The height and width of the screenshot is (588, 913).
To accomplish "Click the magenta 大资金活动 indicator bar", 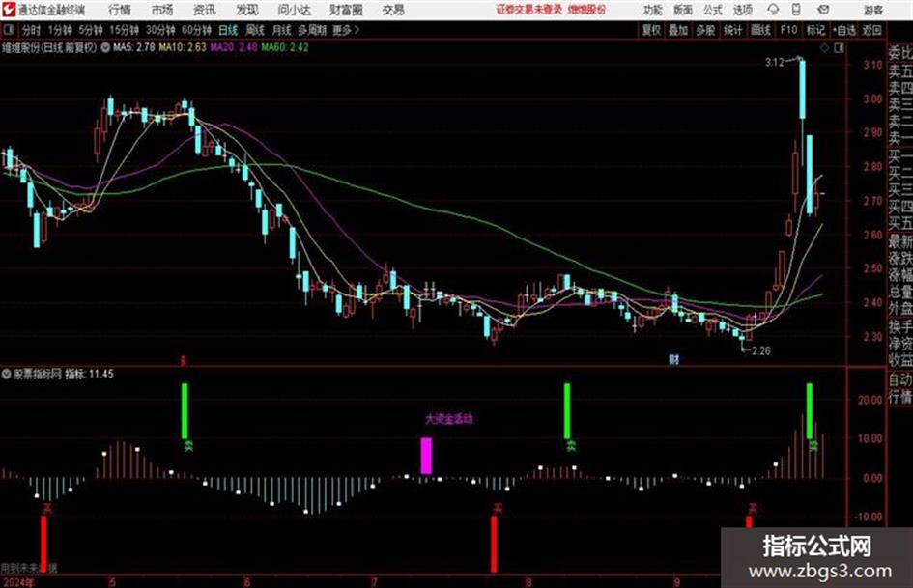I will 426,456.
